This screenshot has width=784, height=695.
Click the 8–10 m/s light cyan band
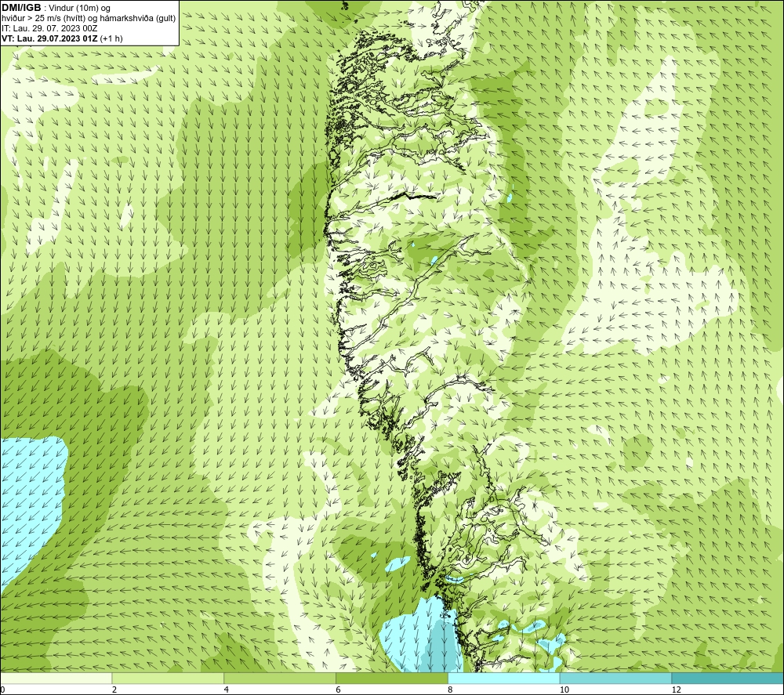(x=504, y=678)
